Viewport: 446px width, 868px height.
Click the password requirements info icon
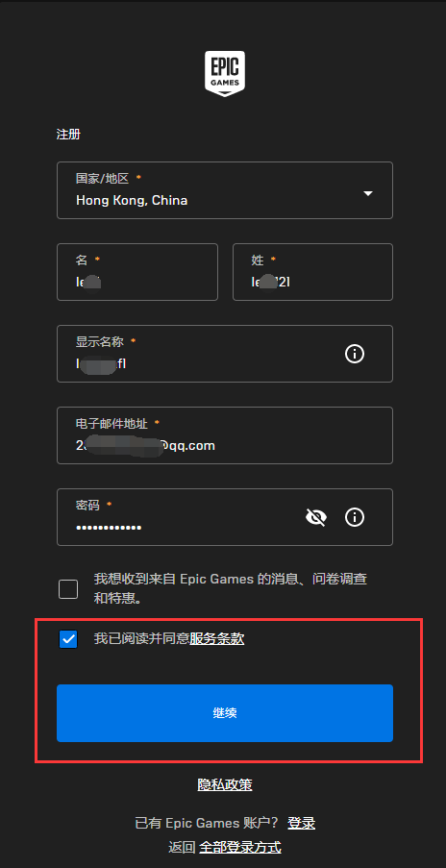pyautogui.click(x=355, y=517)
